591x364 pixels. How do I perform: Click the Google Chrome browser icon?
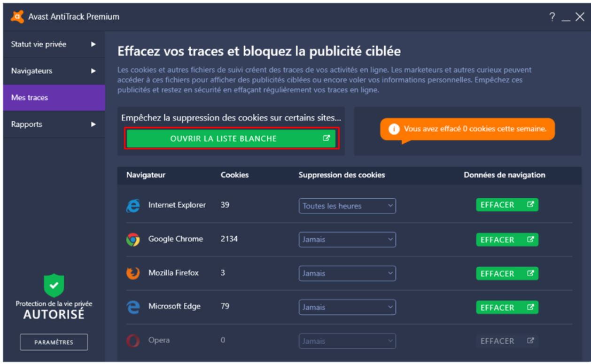[x=133, y=240]
